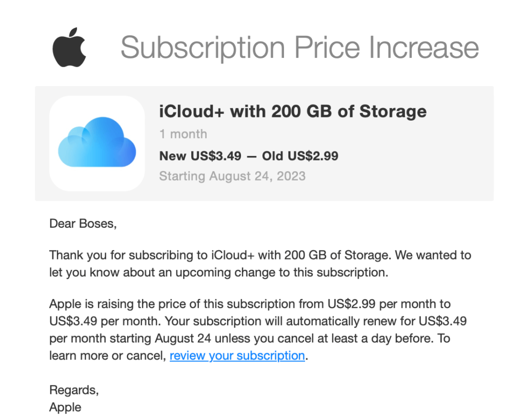Click the iCloud cloud app icon
The height and width of the screenshot is (420, 525).
(x=97, y=144)
